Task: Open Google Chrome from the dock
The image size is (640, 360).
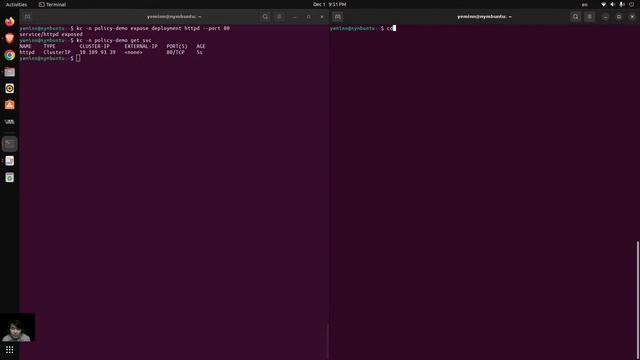Action: [9, 55]
